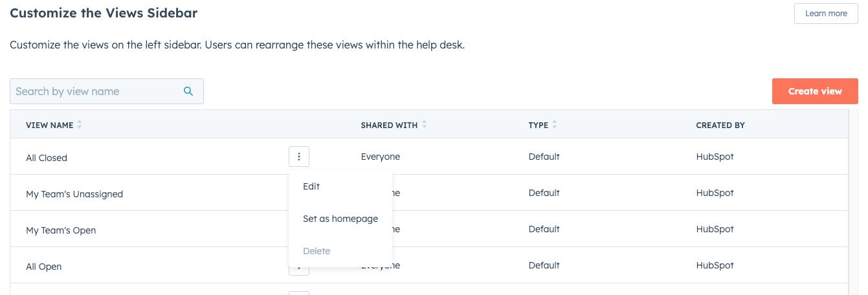Click HubSpot in the All Closed row
Viewport: 868px width, 295px height.
715,157
